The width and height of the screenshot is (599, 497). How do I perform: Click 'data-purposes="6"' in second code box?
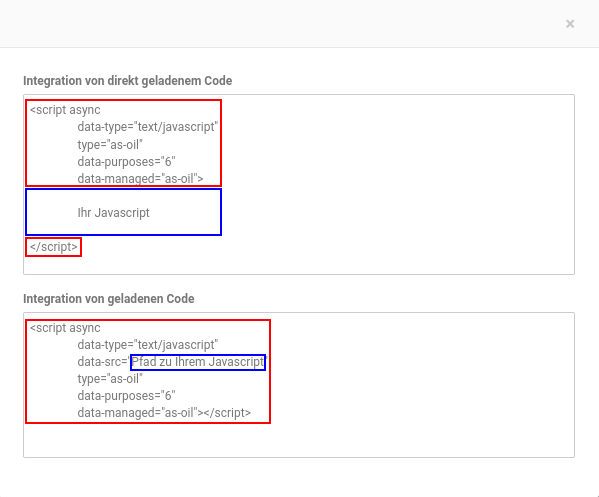pos(126,396)
